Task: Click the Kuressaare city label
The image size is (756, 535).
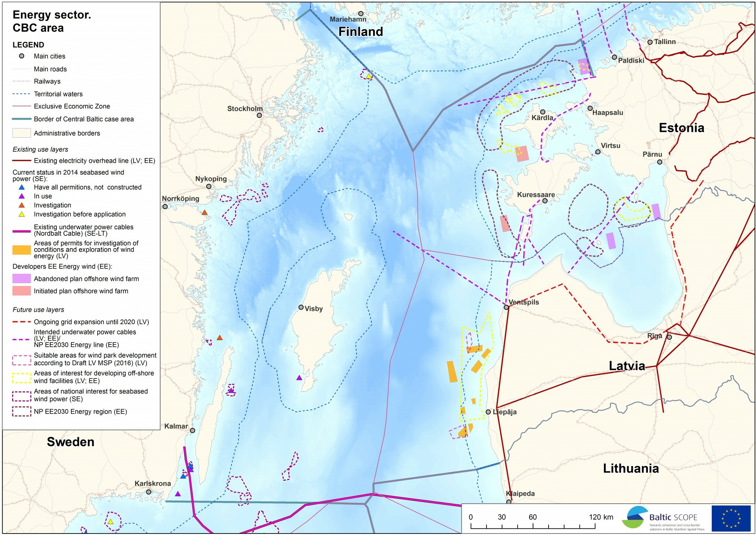Action: point(536,195)
